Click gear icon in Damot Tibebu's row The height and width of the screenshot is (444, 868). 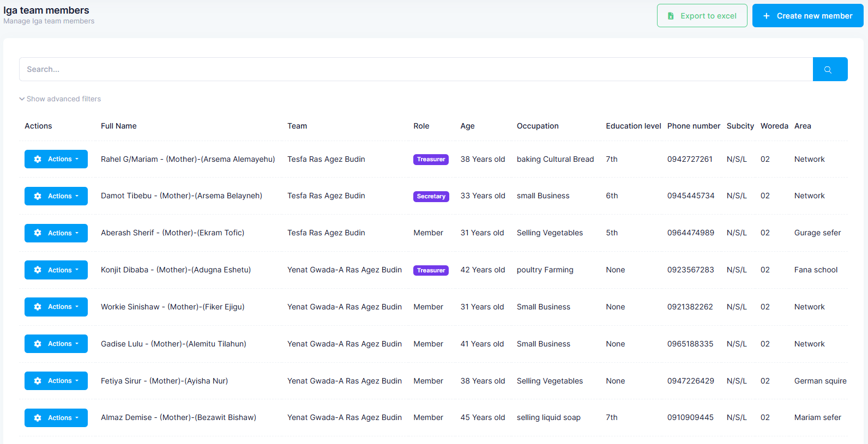(38, 196)
